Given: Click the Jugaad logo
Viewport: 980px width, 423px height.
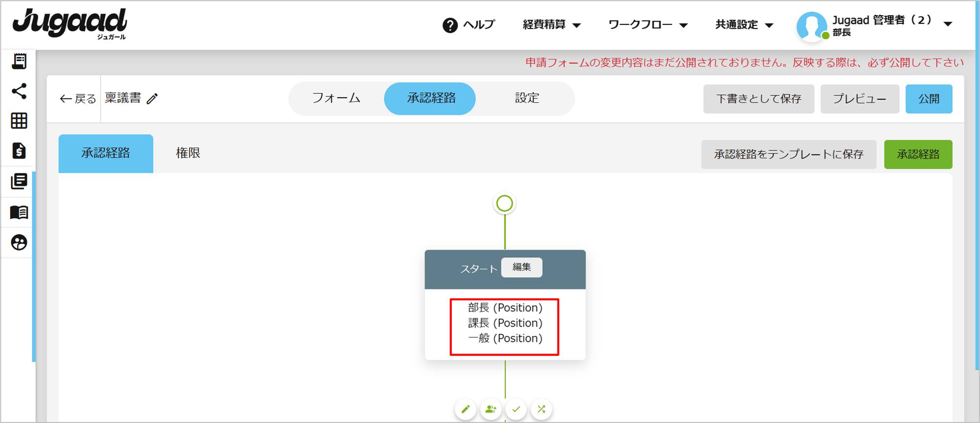Looking at the screenshot, I should pos(69,23).
